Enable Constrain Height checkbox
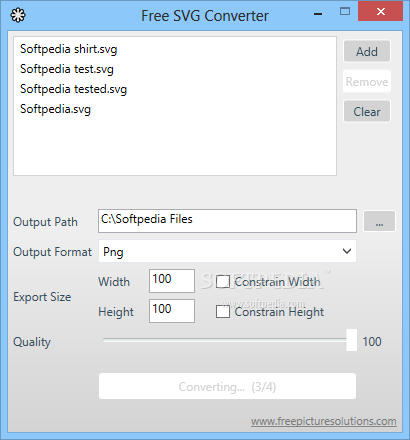Viewport: 410px width, 440px height. [223, 312]
